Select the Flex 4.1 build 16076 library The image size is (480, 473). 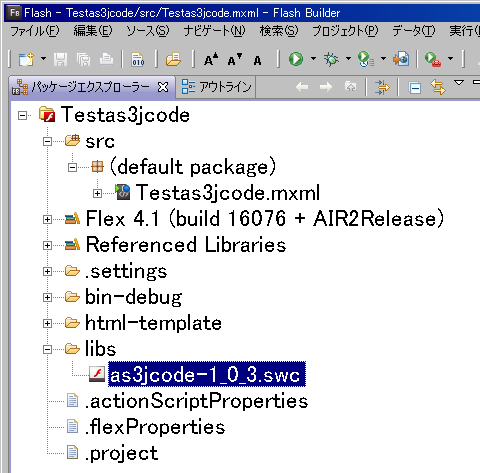pyautogui.click(x=265, y=219)
